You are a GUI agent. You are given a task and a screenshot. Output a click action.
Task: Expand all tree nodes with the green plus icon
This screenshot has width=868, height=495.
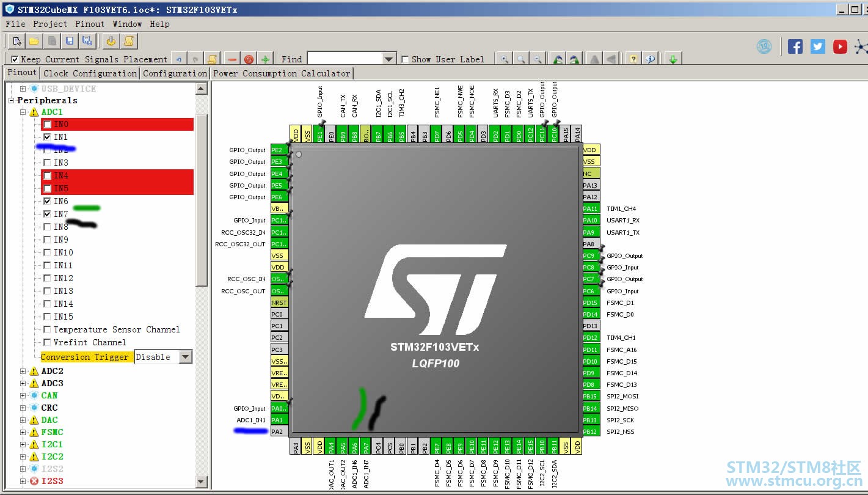click(x=265, y=59)
